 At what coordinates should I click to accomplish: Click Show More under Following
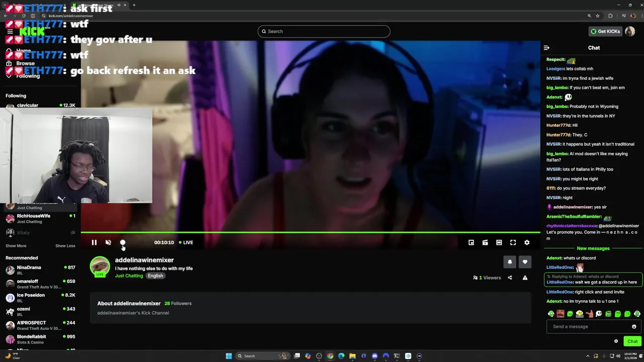click(x=16, y=246)
